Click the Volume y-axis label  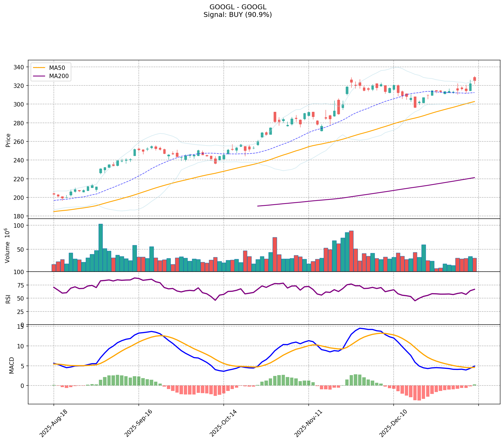click(x=8, y=246)
